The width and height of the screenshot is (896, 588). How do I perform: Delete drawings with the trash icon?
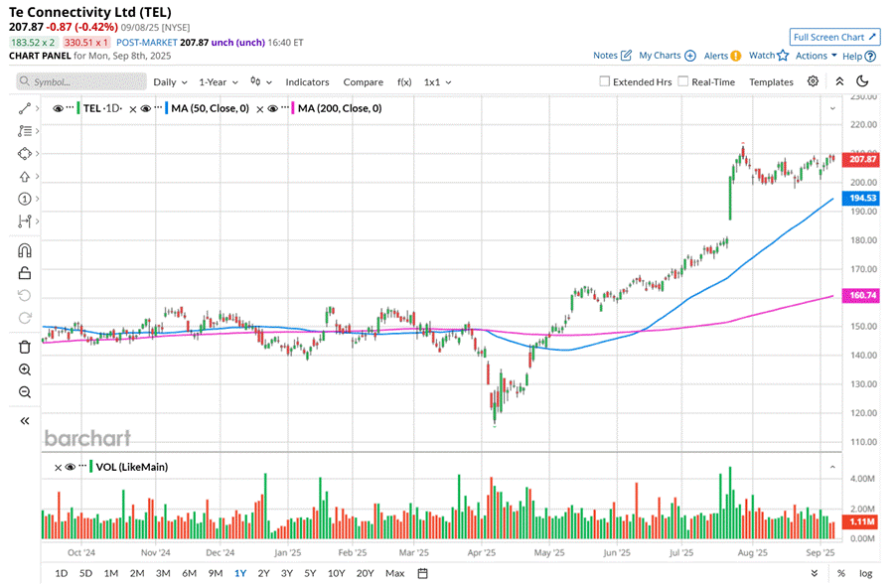coord(24,347)
